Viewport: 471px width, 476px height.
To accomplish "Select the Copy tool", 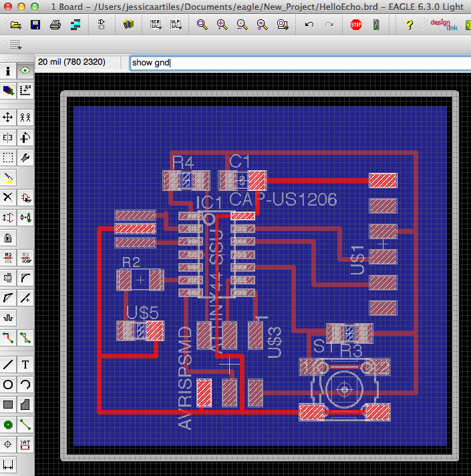I will pos(25,117).
